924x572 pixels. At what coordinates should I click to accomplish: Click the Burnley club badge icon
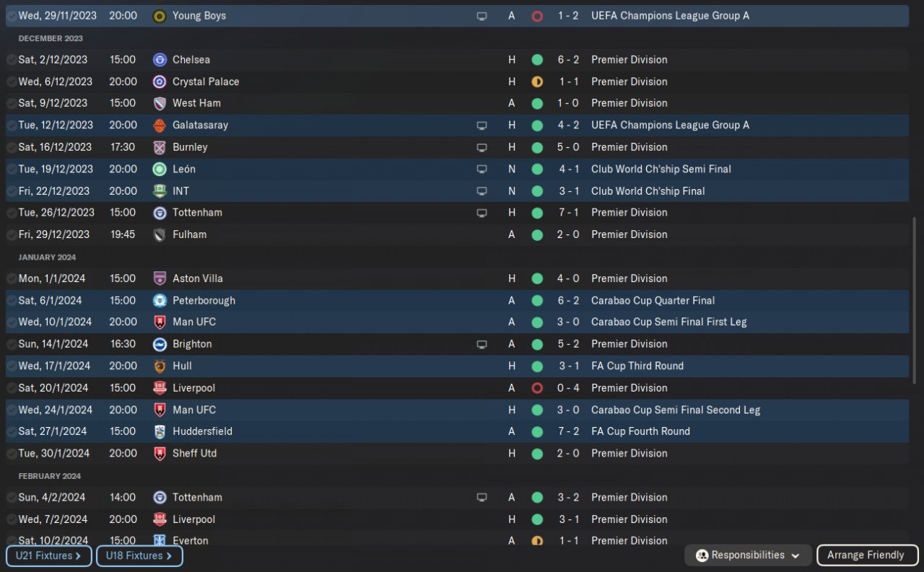[x=160, y=147]
